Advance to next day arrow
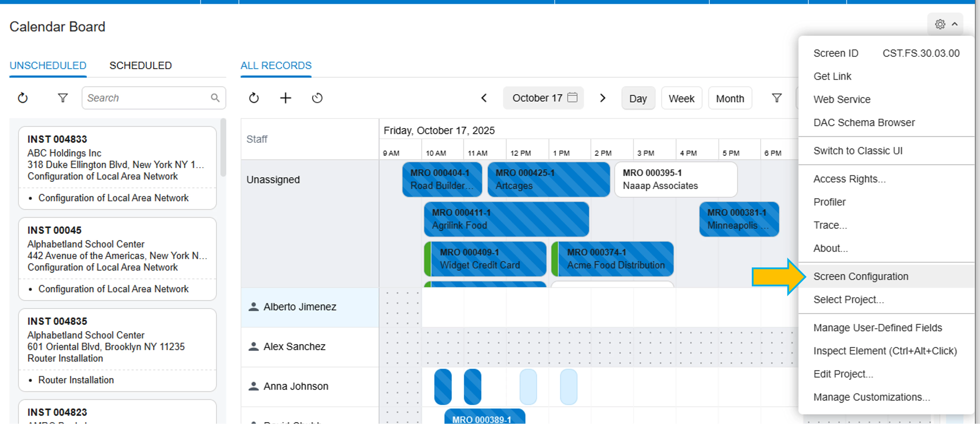This screenshot has width=980, height=435. [x=603, y=98]
